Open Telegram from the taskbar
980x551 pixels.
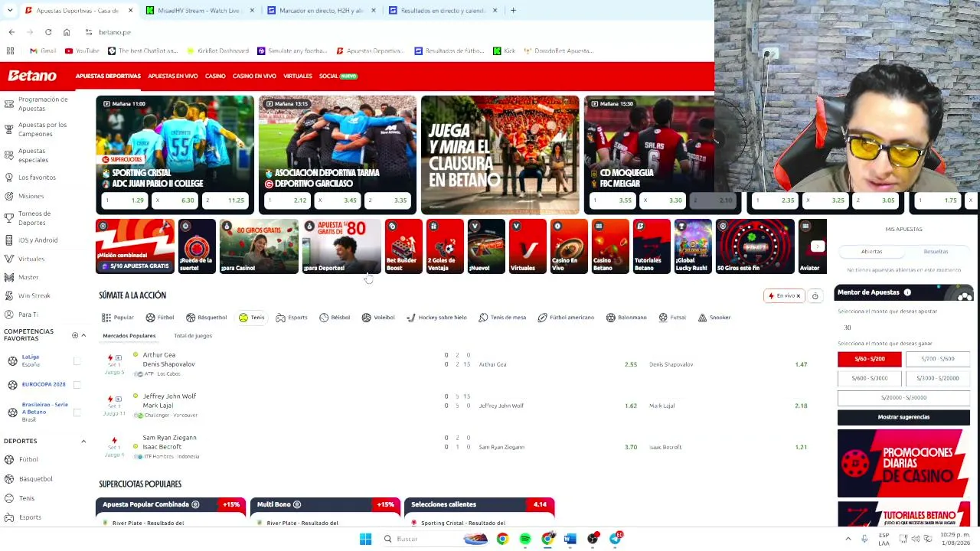coord(616,539)
